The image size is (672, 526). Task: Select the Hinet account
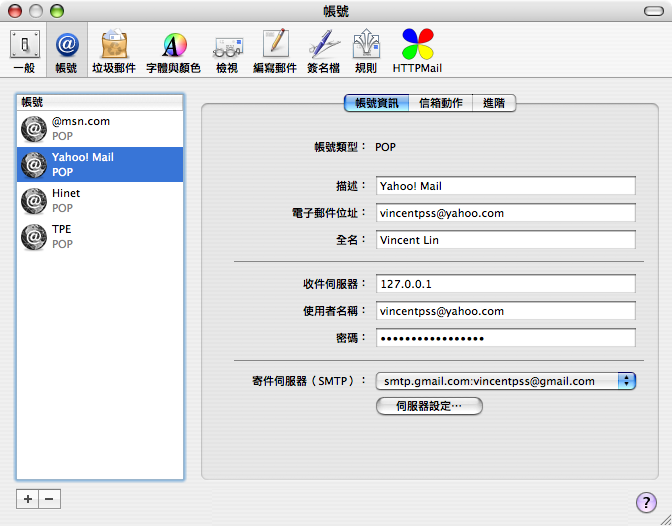point(100,201)
